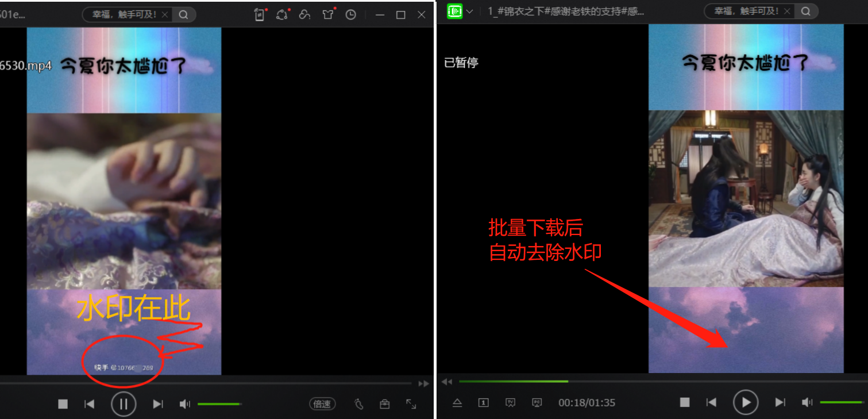Click the phone transfer icon in left player

pyautogui.click(x=260, y=15)
